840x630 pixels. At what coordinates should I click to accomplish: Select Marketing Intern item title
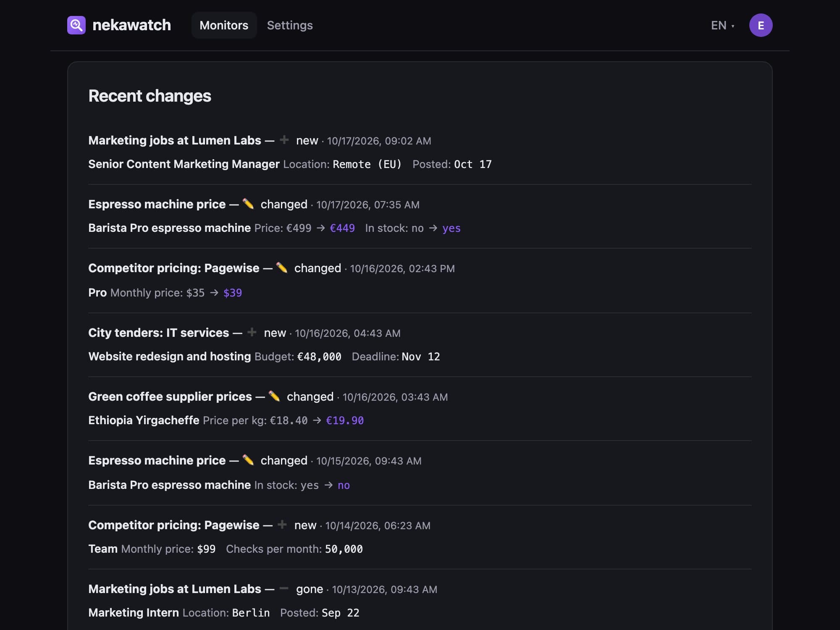point(134,613)
